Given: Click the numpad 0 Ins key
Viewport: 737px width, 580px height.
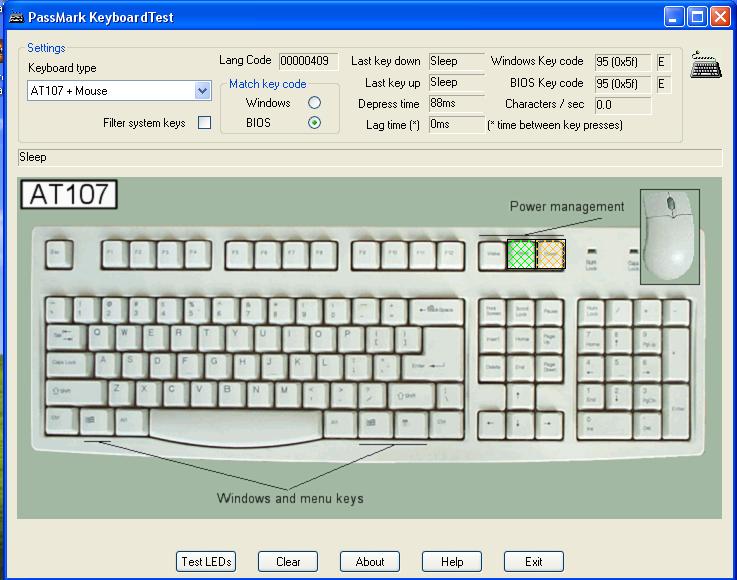Looking at the screenshot, I should click(x=605, y=425).
